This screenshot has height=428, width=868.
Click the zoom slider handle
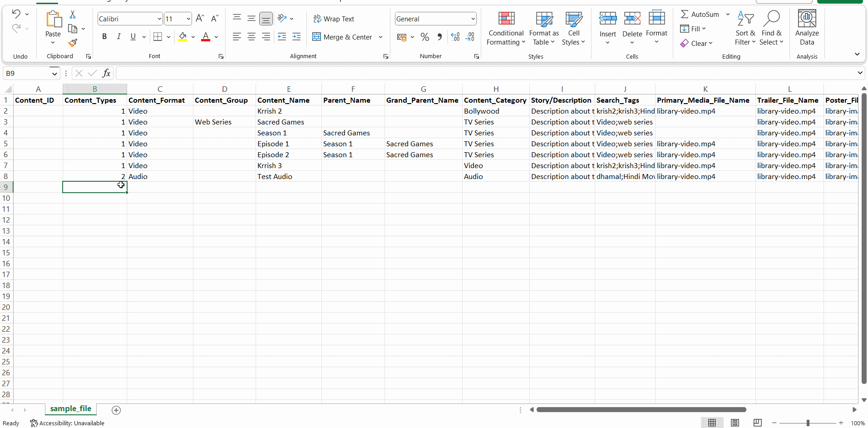pyautogui.click(x=808, y=423)
